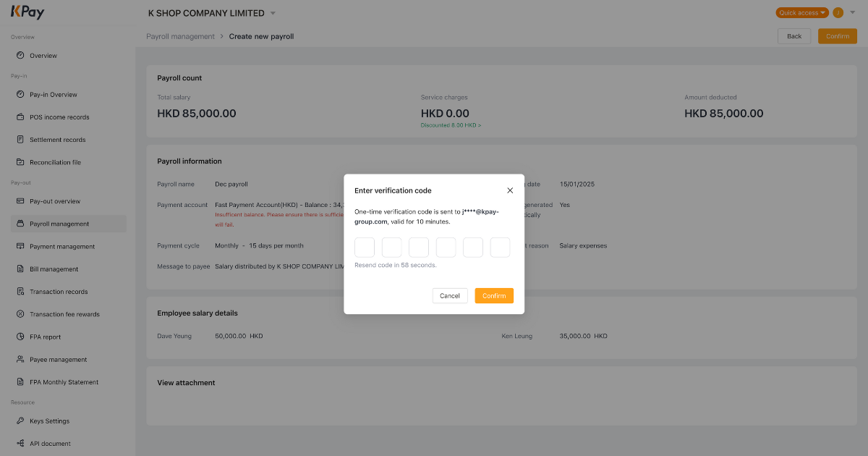Expand the K SHOP COMPANY LIMITED dropdown
Image resolution: width=868 pixels, height=456 pixels.
tap(273, 12)
